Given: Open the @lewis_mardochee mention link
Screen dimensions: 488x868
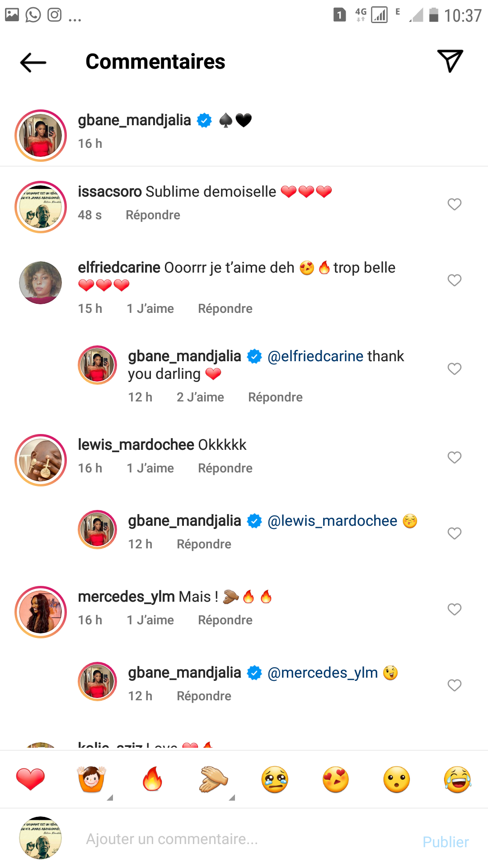Looking at the screenshot, I should pyautogui.click(x=332, y=521).
